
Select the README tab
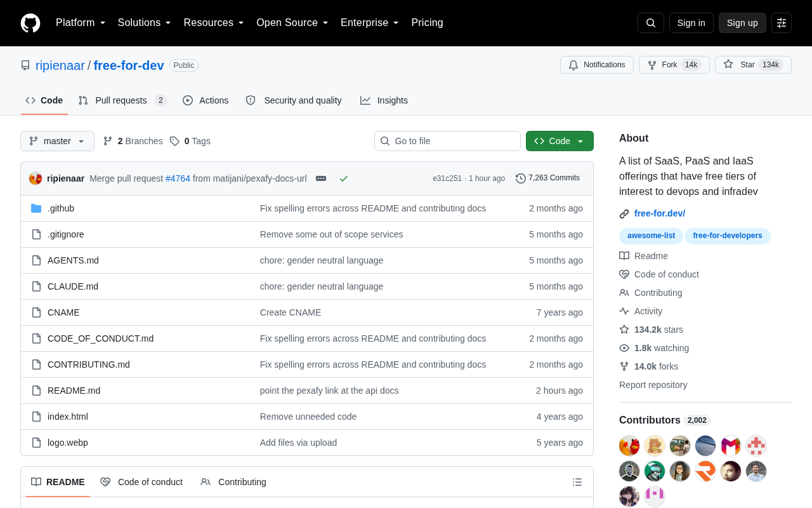[58, 482]
